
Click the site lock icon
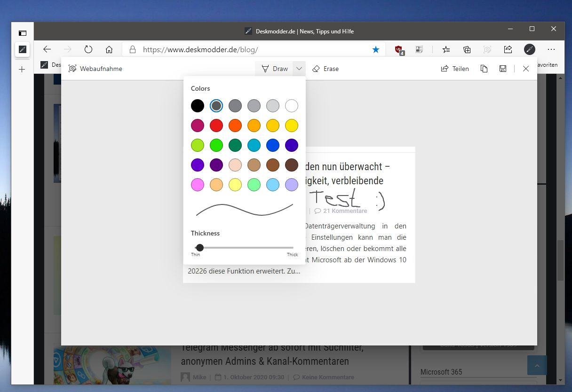tap(132, 49)
